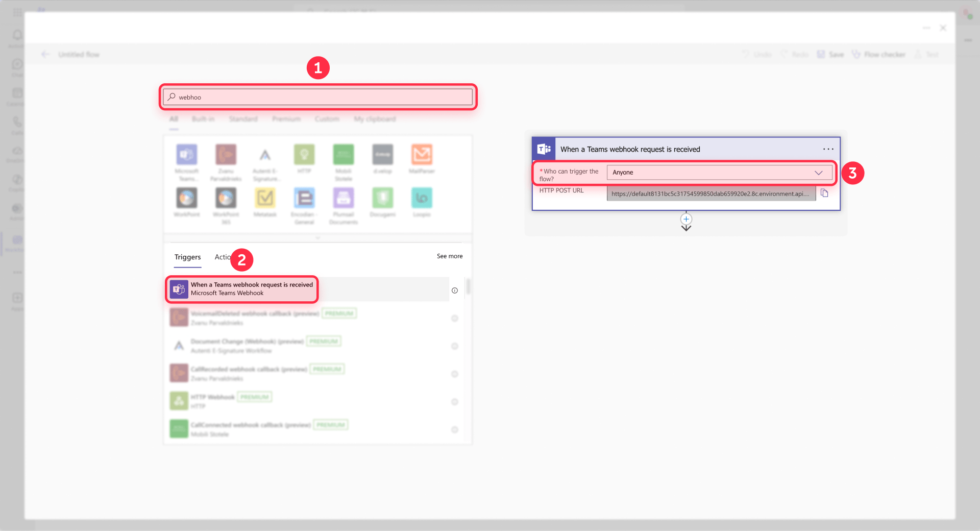
Task: Click the trigger card title bar
Action: (686, 149)
